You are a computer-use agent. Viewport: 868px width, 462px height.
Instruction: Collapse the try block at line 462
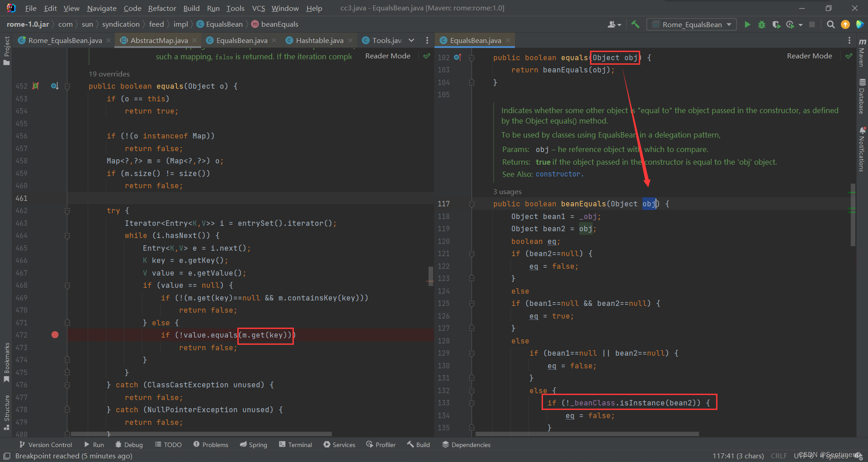[67, 210]
